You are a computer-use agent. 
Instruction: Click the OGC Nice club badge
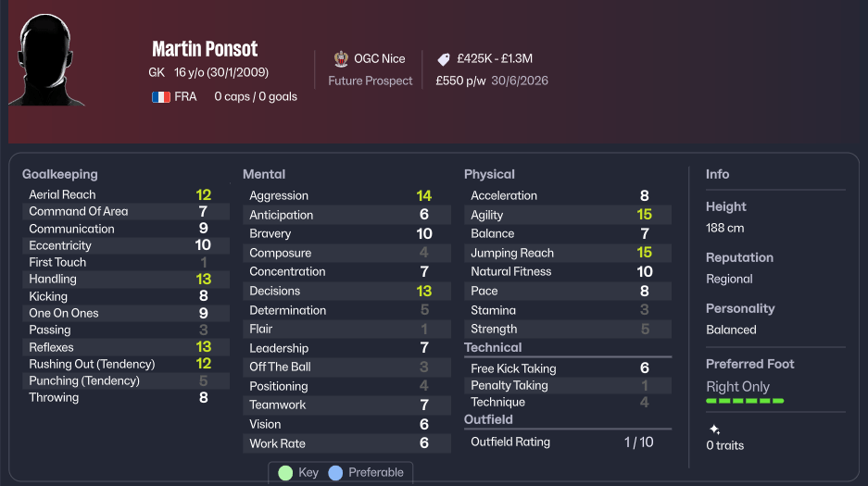click(340, 58)
